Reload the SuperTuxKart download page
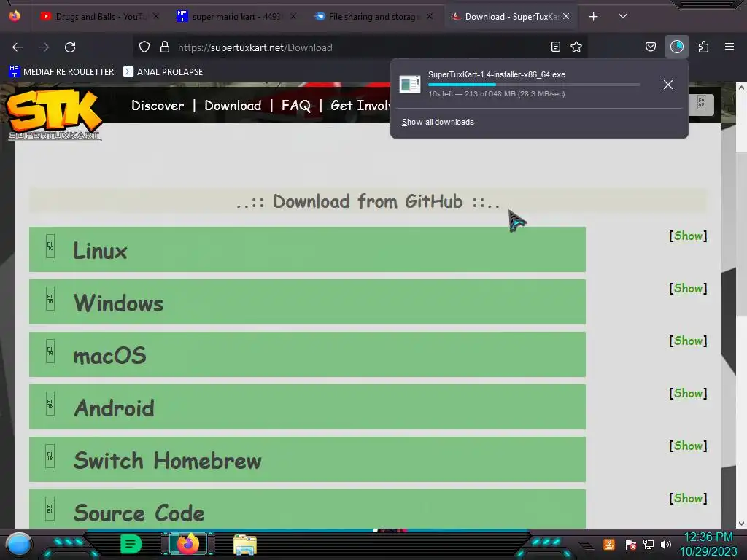 [x=70, y=47]
